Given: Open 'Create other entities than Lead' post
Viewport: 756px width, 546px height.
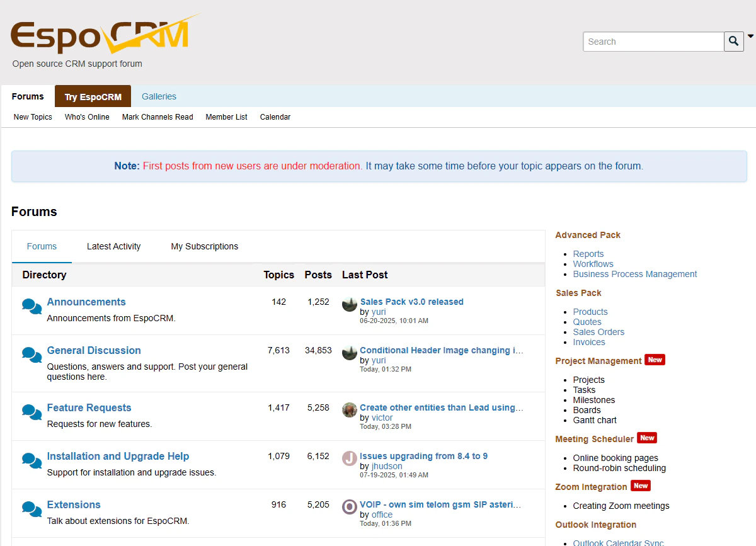Looking at the screenshot, I should click(x=442, y=407).
